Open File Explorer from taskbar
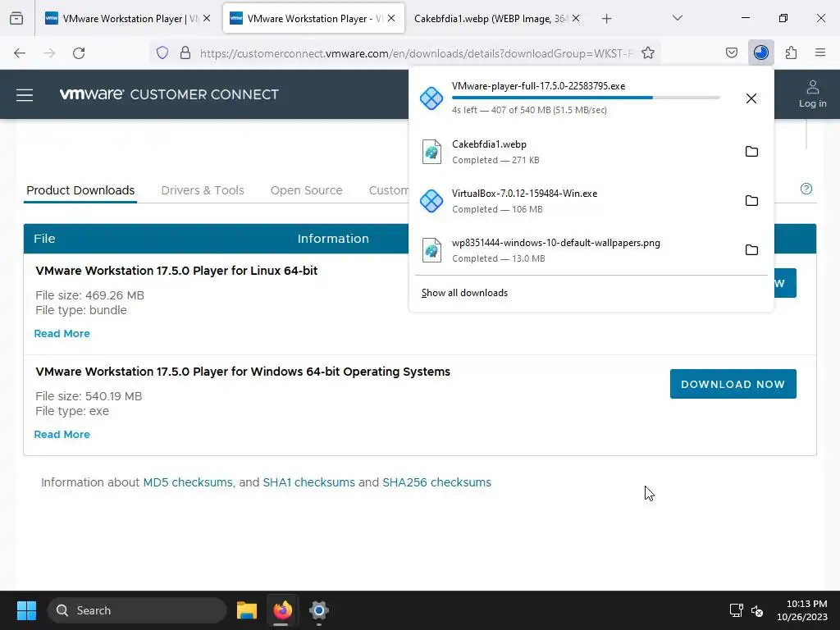The height and width of the screenshot is (630, 840). [247, 610]
